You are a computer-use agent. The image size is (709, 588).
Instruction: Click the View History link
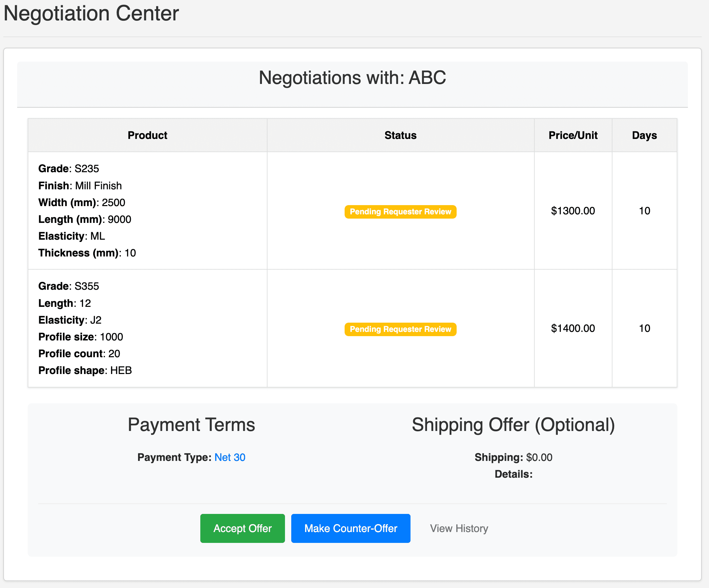pos(459,528)
